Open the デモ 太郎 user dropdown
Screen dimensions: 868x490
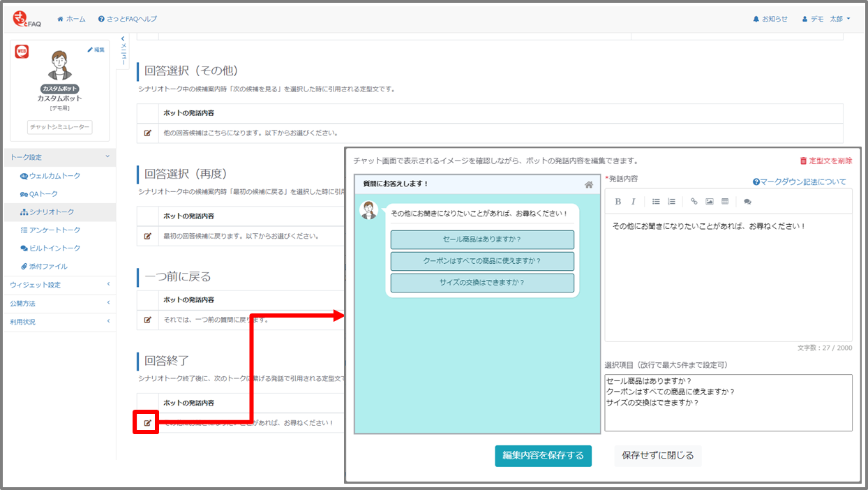tap(826, 19)
